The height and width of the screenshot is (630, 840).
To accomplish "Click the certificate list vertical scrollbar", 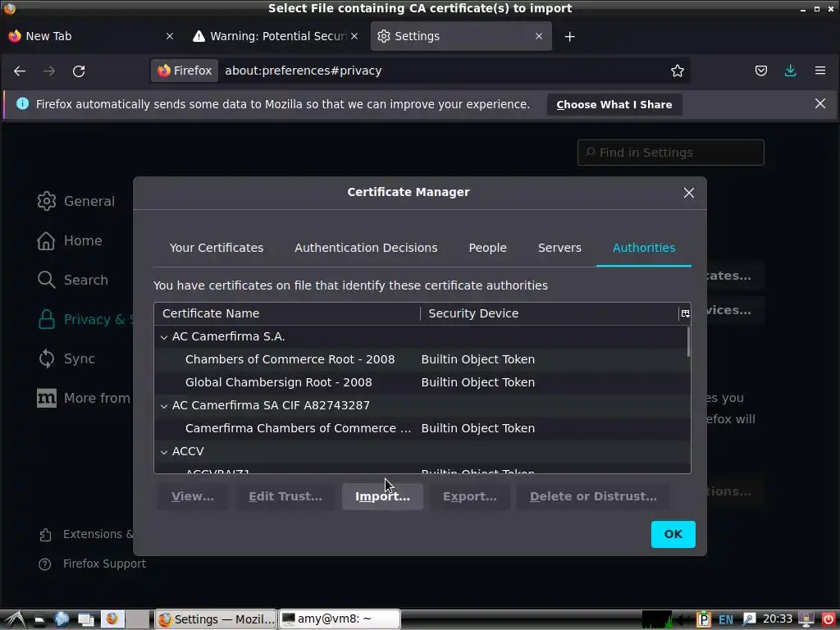I will [x=688, y=343].
